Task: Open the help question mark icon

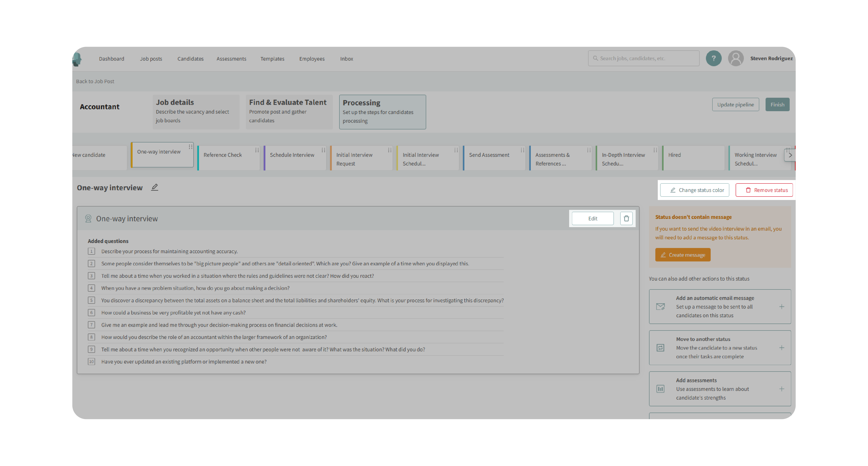Action: pyautogui.click(x=713, y=58)
